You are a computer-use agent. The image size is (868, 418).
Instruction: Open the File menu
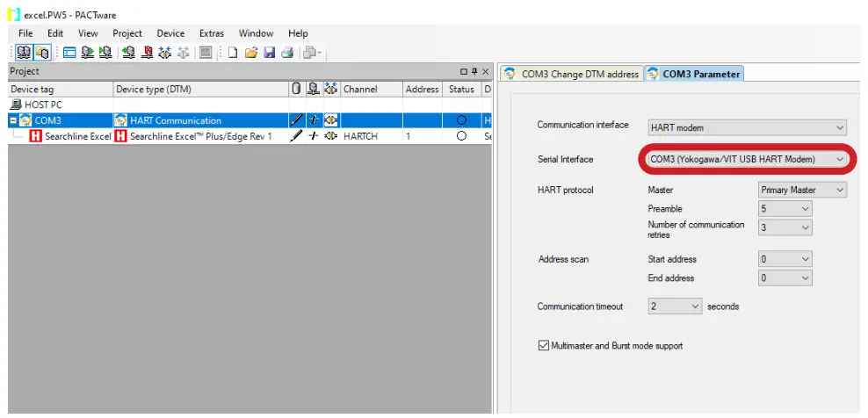[x=25, y=33]
